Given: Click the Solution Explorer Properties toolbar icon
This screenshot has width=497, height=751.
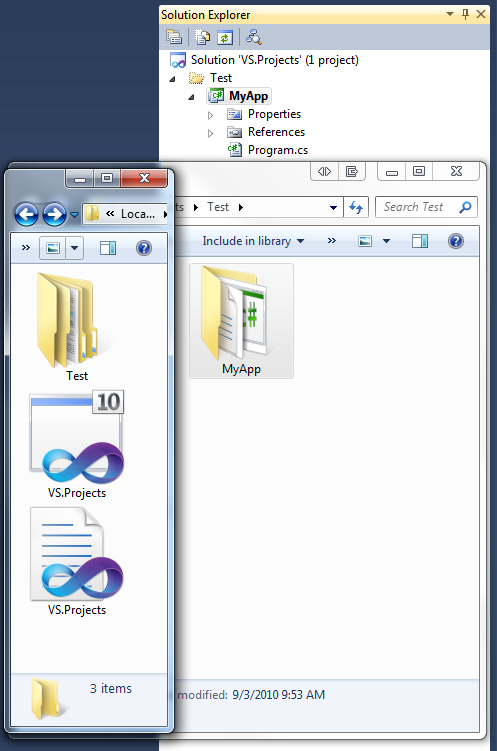Looking at the screenshot, I should click(x=174, y=37).
